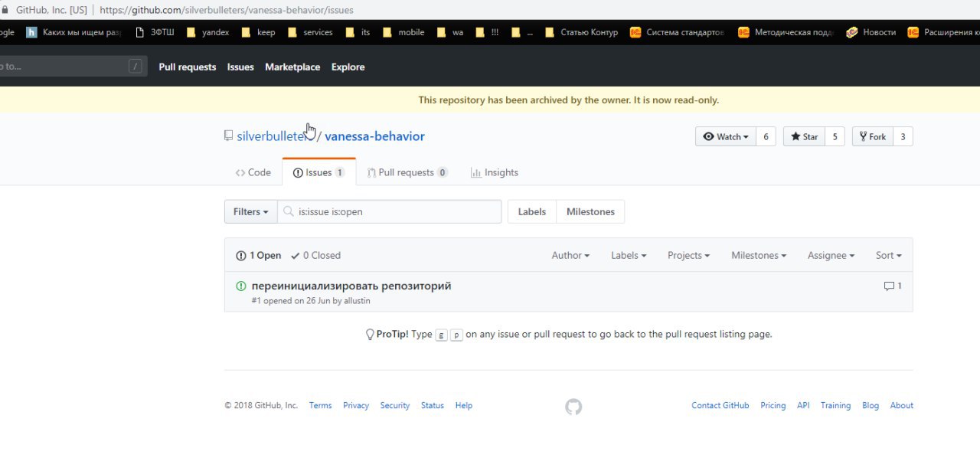This screenshot has height=461, width=980.
Task: Open the Sort dropdown
Action: (888, 255)
